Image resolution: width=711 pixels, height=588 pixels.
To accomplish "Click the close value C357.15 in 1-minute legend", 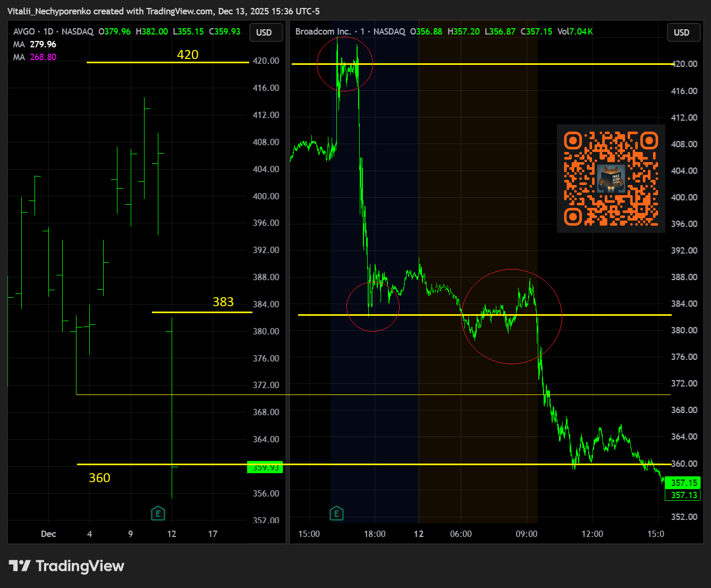I will pyautogui.click(x=537, y=31).
